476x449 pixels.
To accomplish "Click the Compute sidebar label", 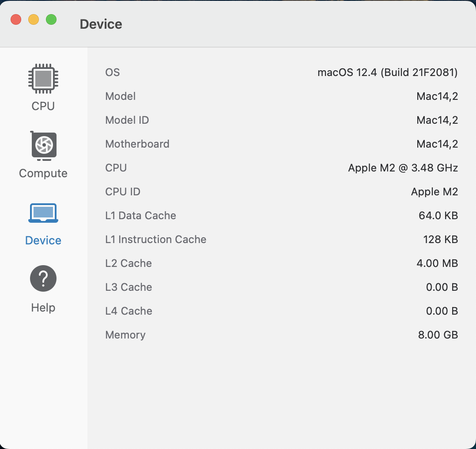I will 43,173.
